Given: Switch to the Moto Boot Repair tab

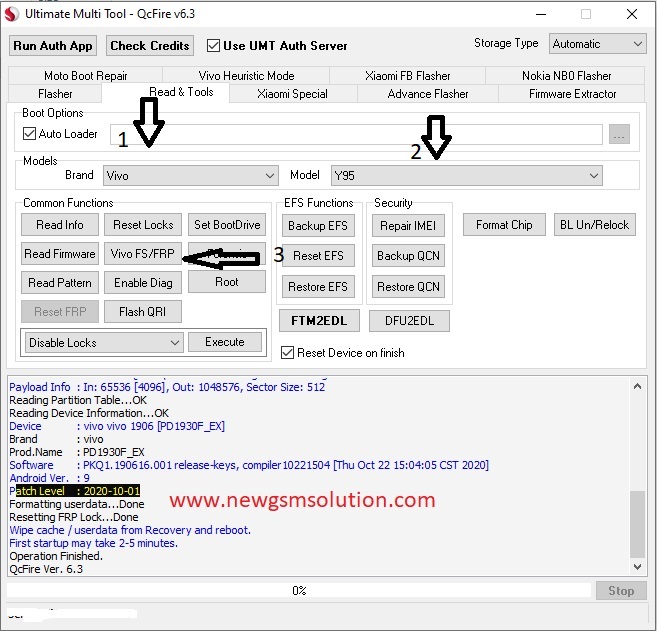Looking at the screenshot, I should coord(85,75).
